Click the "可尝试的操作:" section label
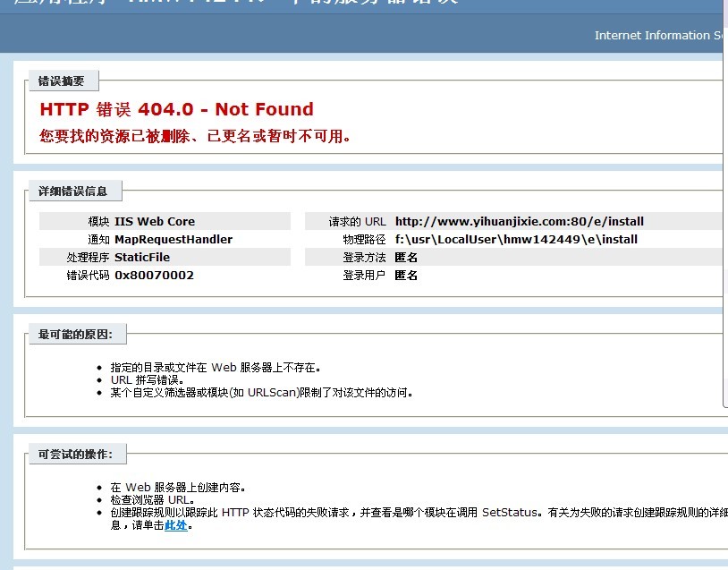728x570 pixels. pos(75,455)
